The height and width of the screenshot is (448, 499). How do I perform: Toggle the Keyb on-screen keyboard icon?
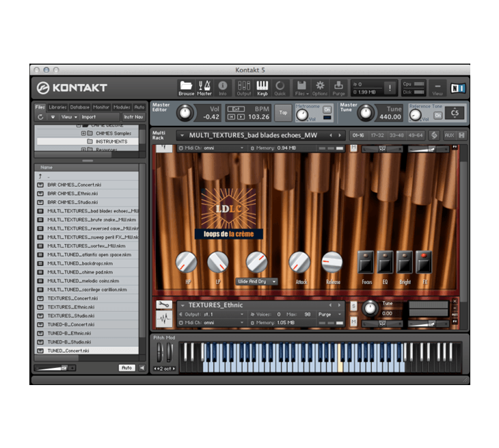(262, 88)
